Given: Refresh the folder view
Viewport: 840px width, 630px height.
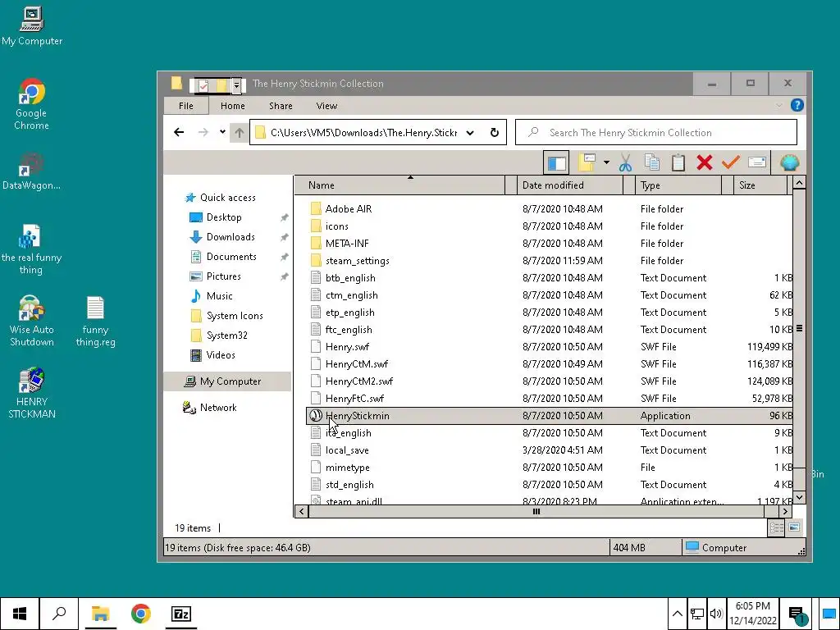Looking at the screenshot, I should 495,132.
